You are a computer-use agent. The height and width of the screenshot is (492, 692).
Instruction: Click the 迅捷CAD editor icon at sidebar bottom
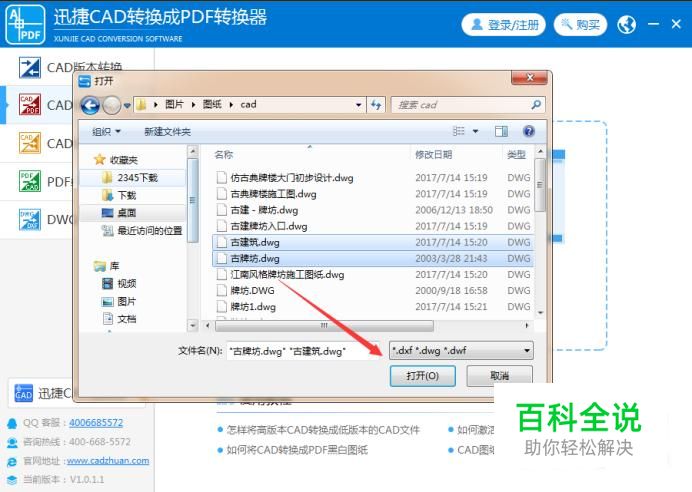[24, 393]
